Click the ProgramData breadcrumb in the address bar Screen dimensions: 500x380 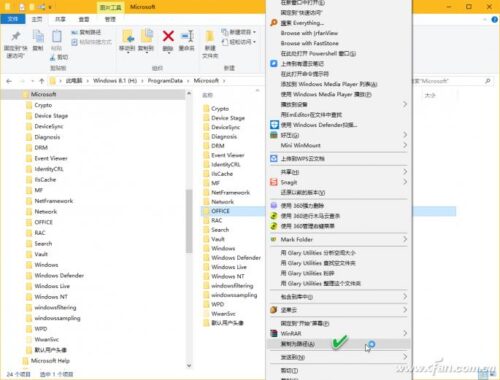coord(165,81)
